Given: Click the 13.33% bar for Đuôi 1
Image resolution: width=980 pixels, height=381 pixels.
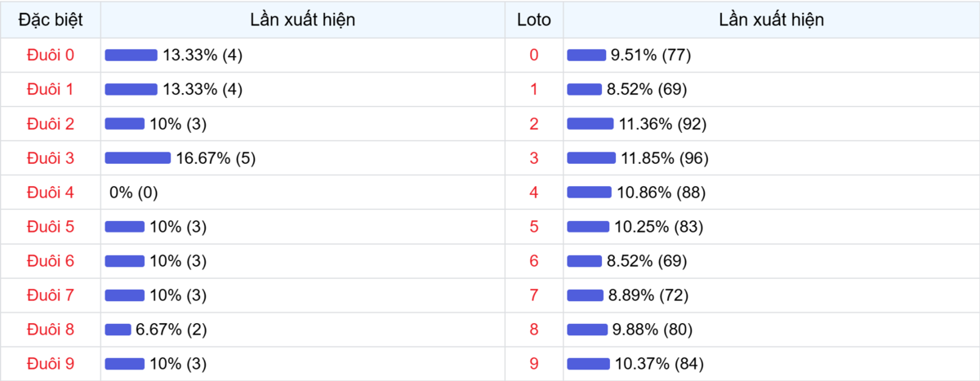Looking at the screenshot, I should click(x=131, y=90).
